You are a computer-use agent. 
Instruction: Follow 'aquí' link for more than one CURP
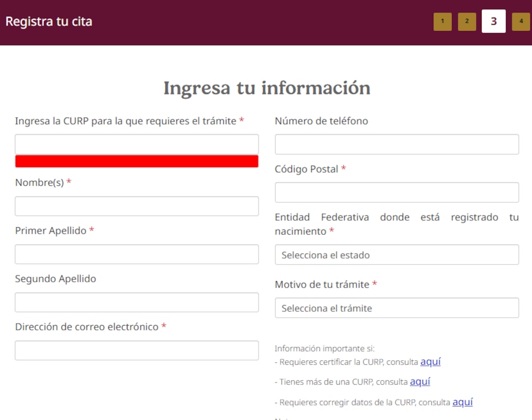420,382
